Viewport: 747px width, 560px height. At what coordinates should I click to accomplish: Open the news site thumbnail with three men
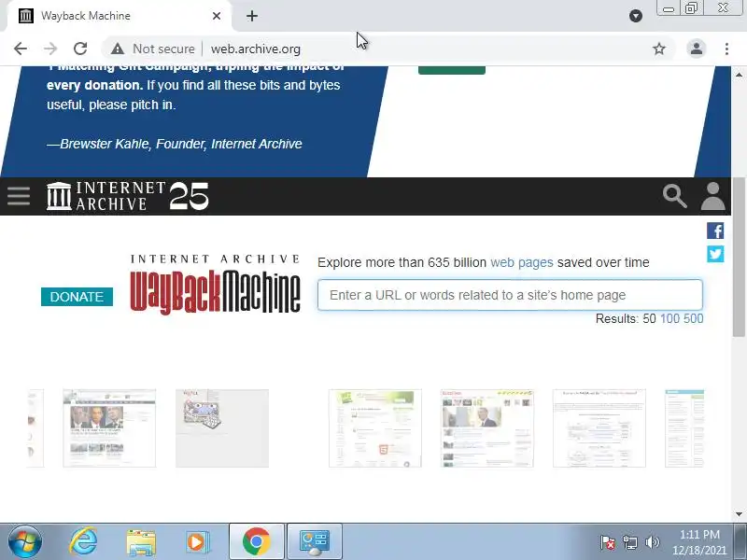[109, 428]
